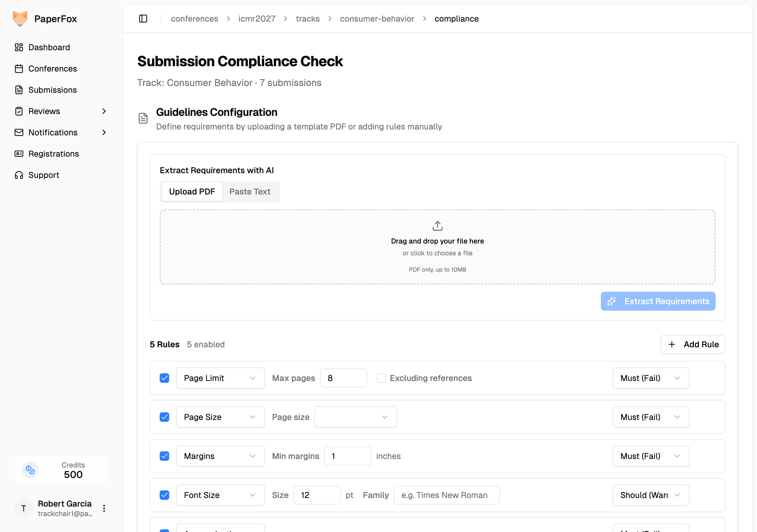The height and width of the screenshot is (532, 757).
Task: Open user menu three-dot icon
Action: (x=104, y=508)
